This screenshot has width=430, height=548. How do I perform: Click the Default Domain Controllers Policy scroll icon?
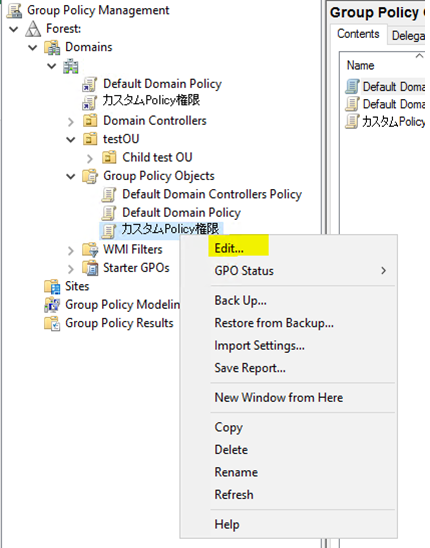tap(109, 195)
